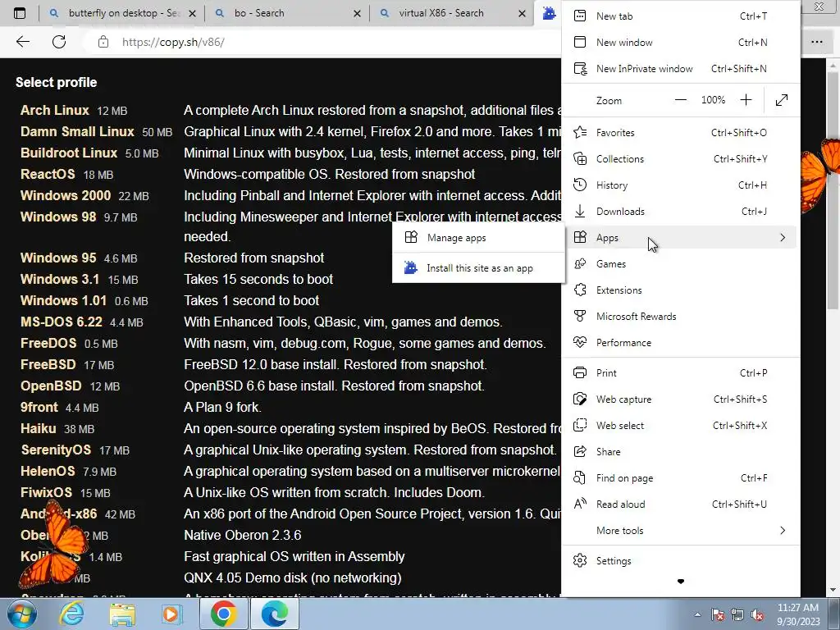Increase zoom with plus button
Viewport: 840px width, 630px height.
point(746,100)
